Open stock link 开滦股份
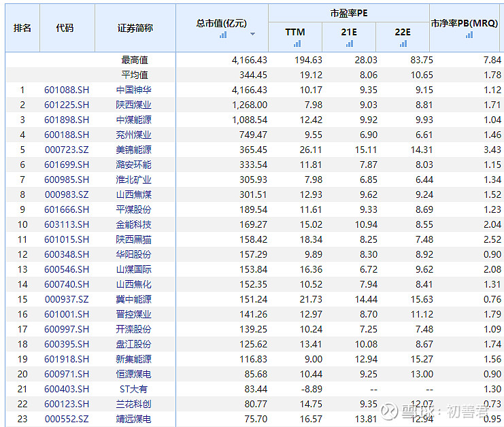This screenshot has width=504, height=427. tap(134, 329)
